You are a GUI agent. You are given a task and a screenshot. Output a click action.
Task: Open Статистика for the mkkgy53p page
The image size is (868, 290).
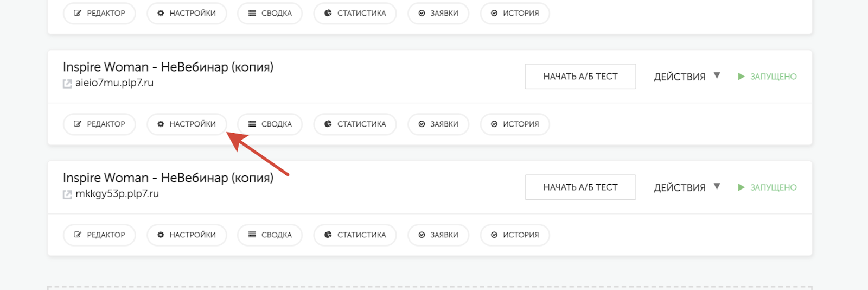(x=355, y=235)
